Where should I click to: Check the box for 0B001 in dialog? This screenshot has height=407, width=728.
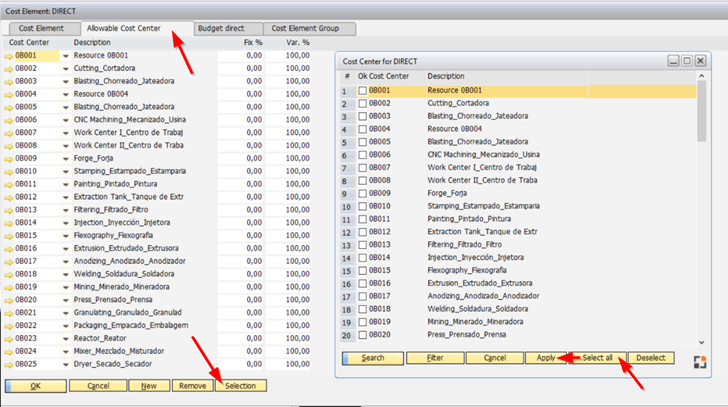[x=363, y=91]
